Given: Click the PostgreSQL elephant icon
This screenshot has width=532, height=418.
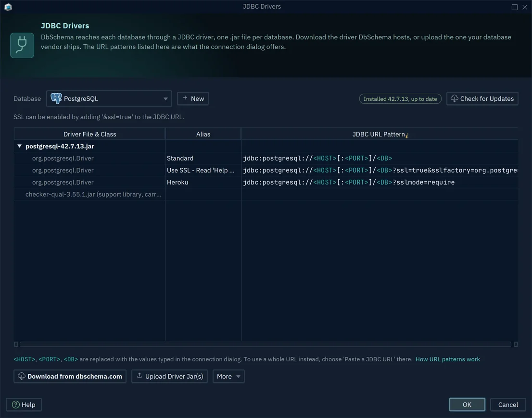Looking at the screenshot, I should click(56, 98).
